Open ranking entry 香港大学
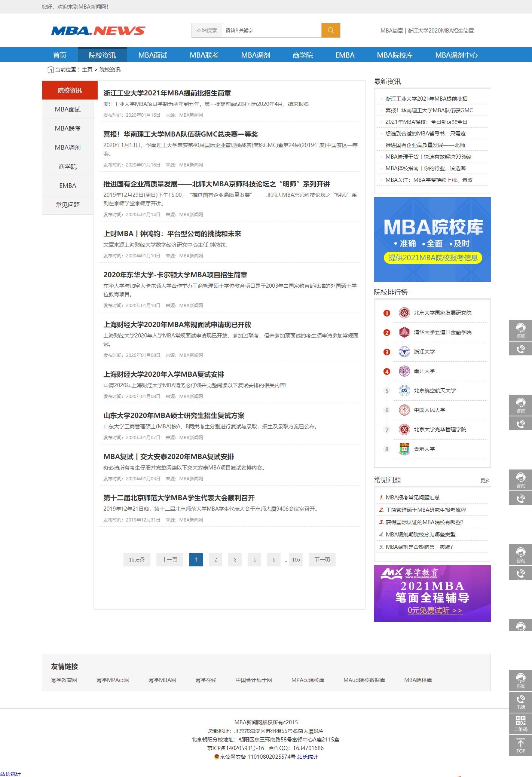This screenshot has width=532, height=777. pyautogui.click(x=424, y=449)
